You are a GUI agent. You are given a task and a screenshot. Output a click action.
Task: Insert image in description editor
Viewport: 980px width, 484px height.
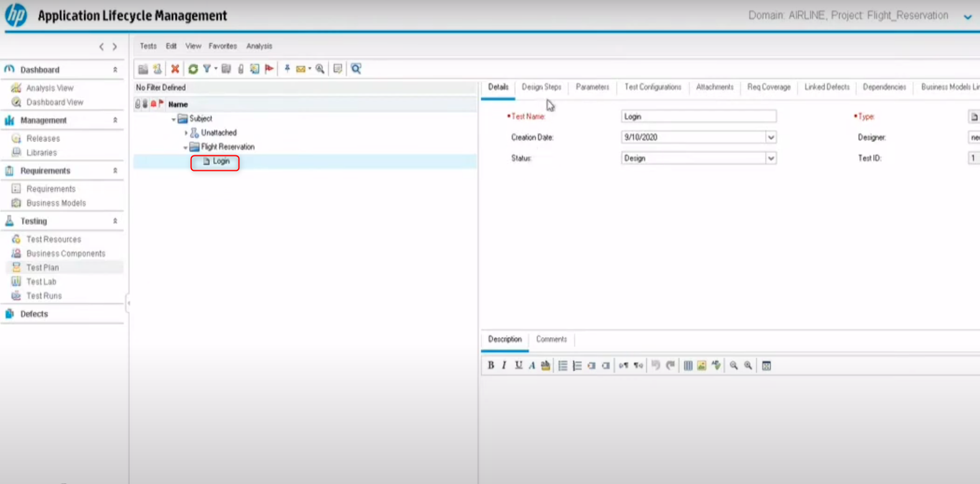(x=702, y=366)
